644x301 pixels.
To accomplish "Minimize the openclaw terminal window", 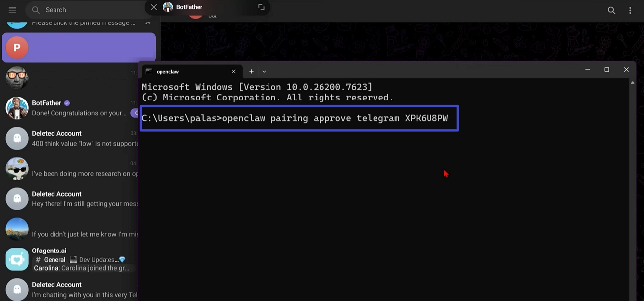I will [588, 70].
